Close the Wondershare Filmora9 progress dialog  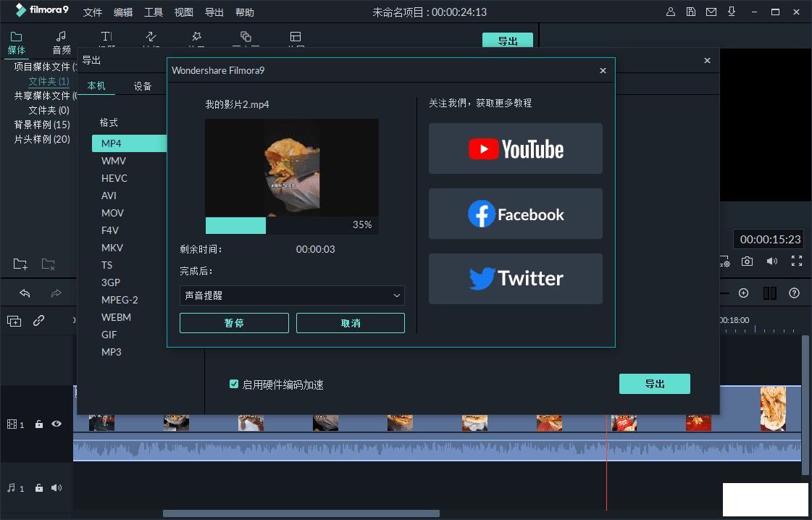pyautogui.click(x=603, y=70)
